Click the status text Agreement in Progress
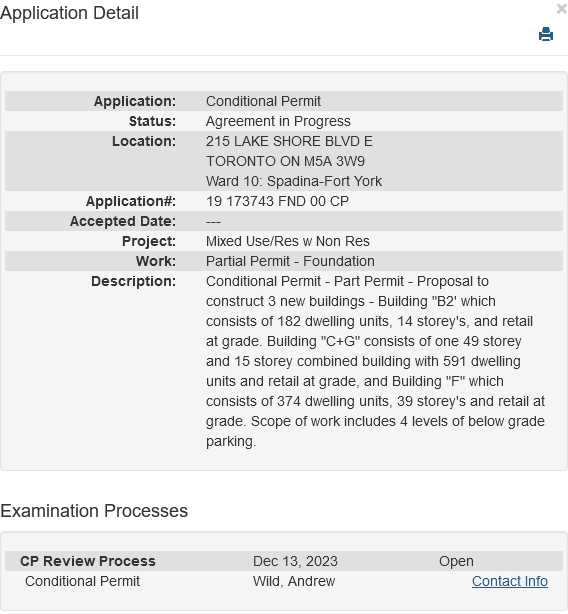 click(x=278, y=121)
